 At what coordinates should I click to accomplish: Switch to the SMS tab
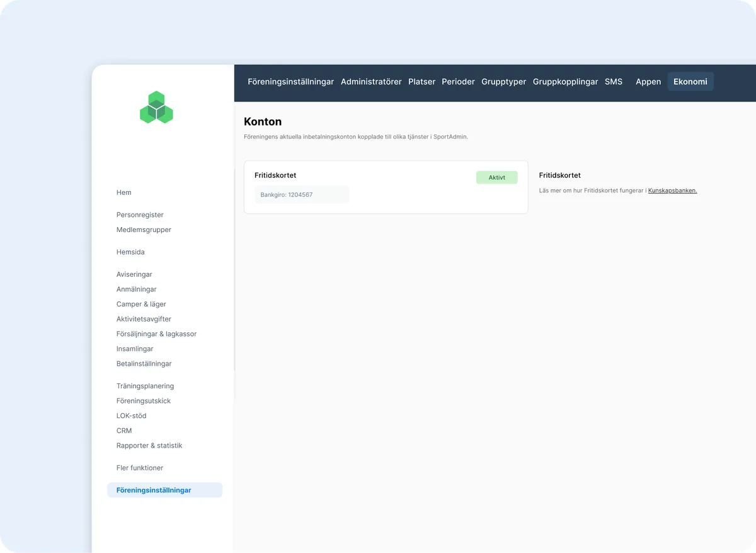coord(613,81)
